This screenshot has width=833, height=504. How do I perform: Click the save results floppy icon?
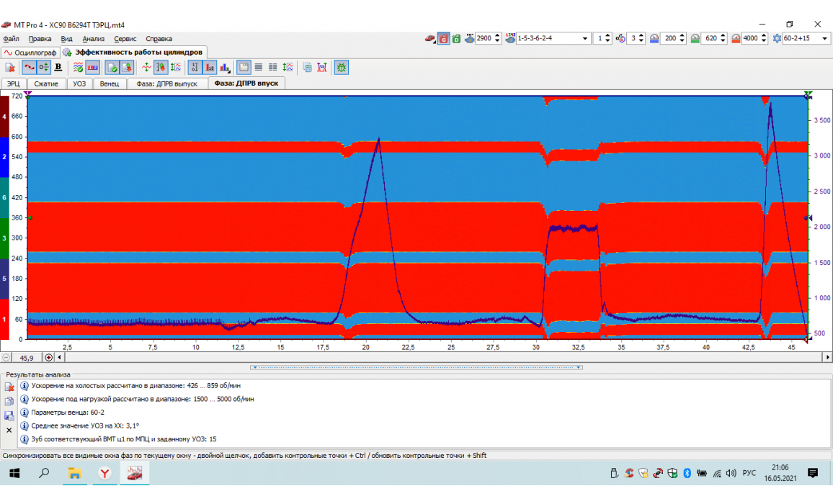pos(10,415)
